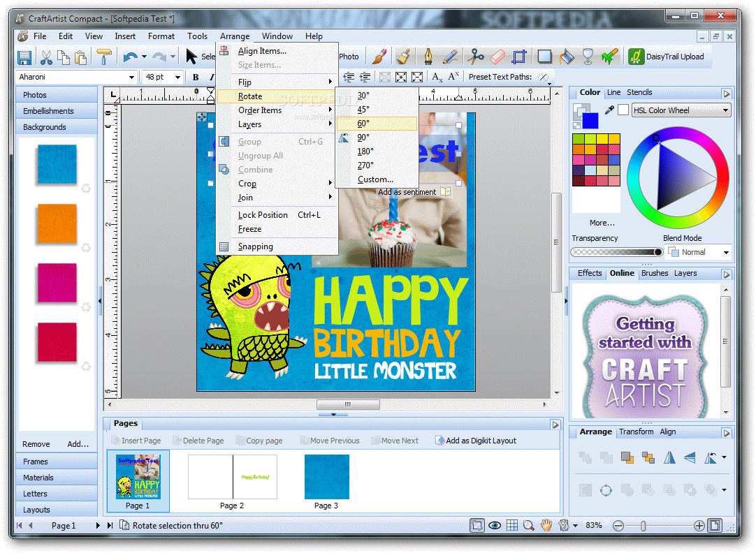
Task: Click the Save floppy disk icon
Action: coord(24,57)
